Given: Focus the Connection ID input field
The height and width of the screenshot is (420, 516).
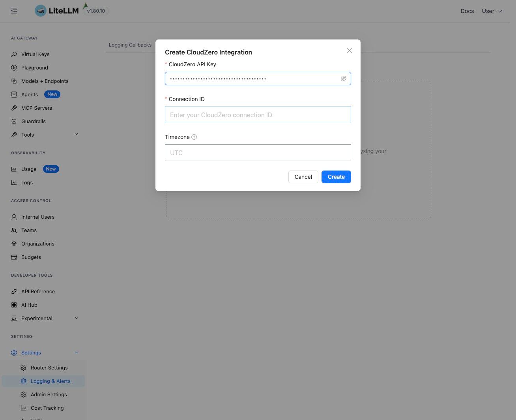Looking at the screenshot, I should point(258,115).
